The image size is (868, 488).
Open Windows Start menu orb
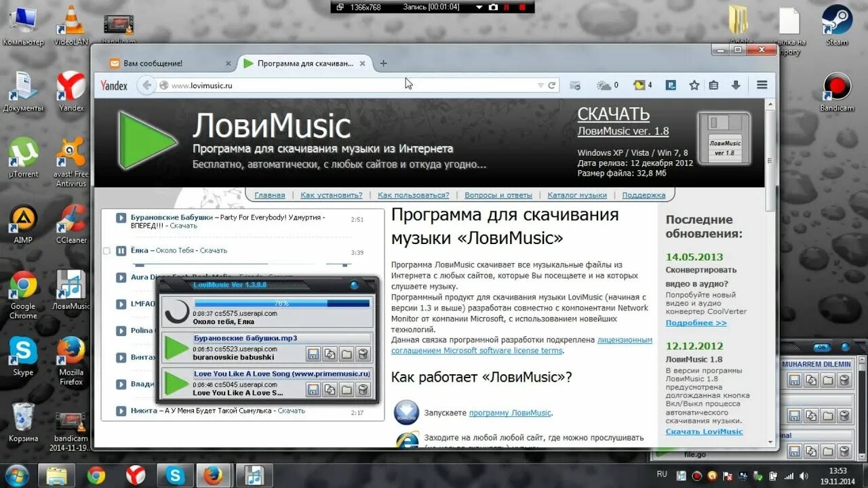(x=16, y=474)
